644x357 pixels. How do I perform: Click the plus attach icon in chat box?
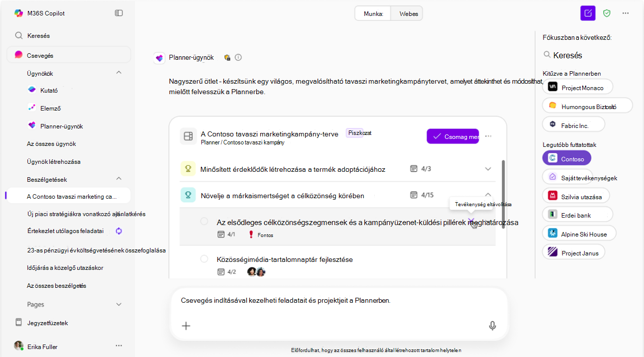[x=186, y=326]
